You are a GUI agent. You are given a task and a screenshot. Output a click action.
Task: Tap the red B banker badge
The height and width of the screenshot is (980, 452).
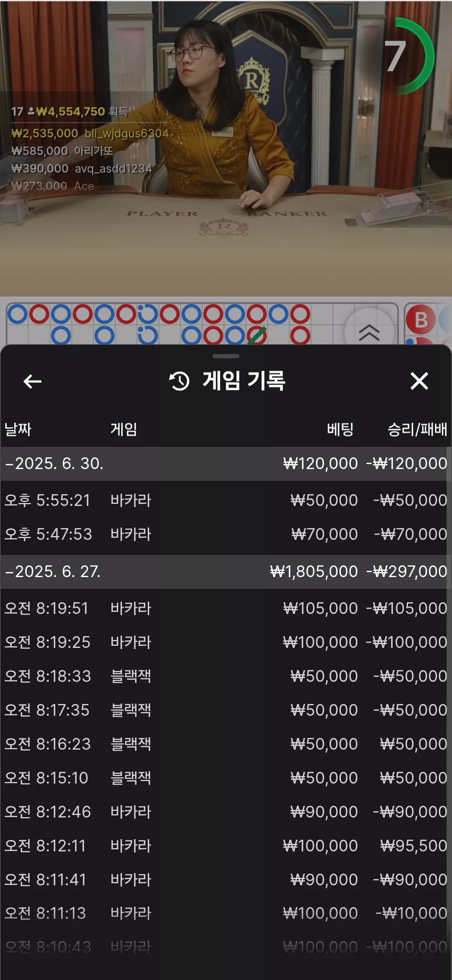pyautogui.click(x=421, y=320)
